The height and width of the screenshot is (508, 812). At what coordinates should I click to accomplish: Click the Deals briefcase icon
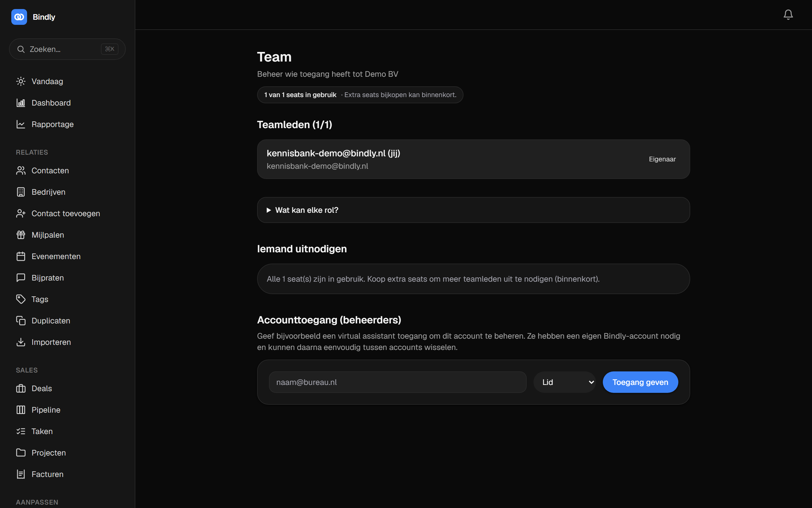pyautogui.click(x=21, y=388)
